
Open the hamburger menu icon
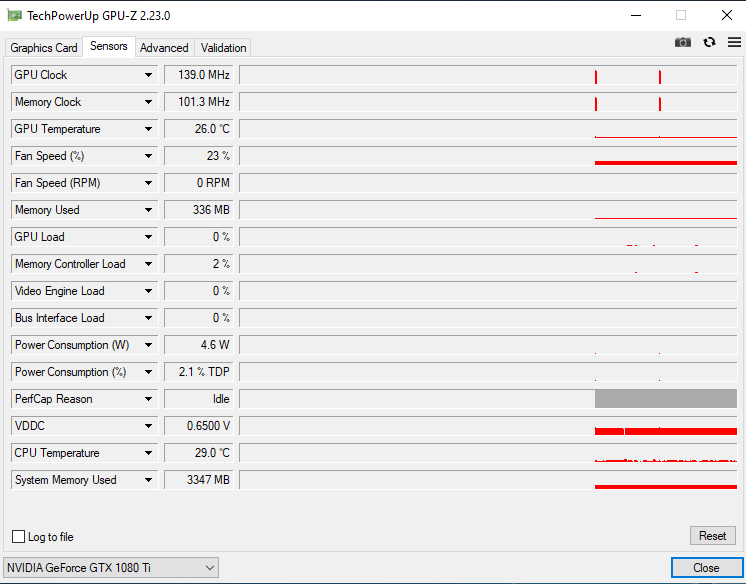click(x=734, y=42)
